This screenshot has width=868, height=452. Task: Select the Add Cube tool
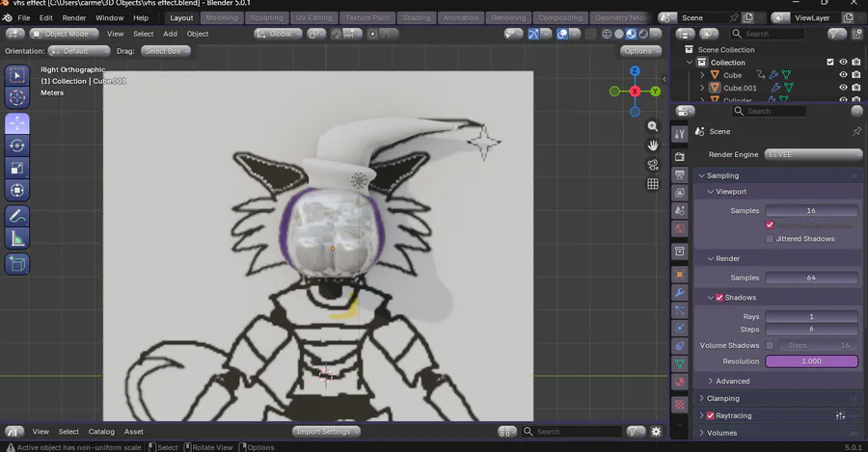(17, 264)
